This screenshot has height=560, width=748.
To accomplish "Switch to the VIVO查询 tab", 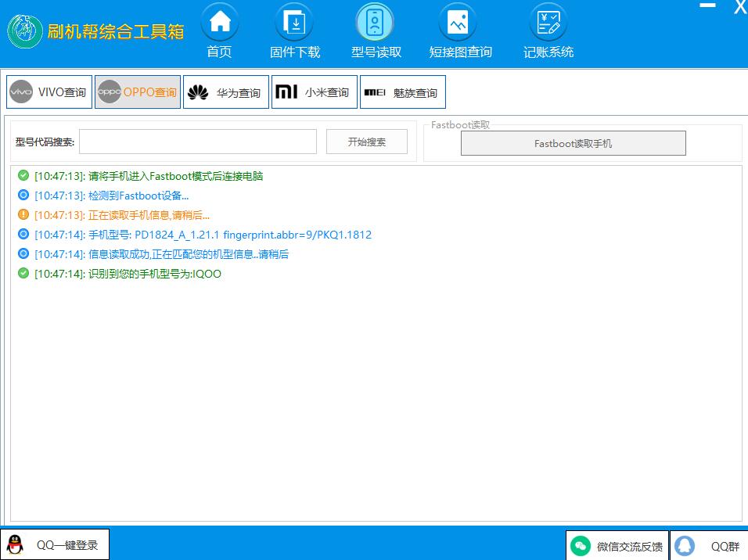I will [x=49, y=92].
